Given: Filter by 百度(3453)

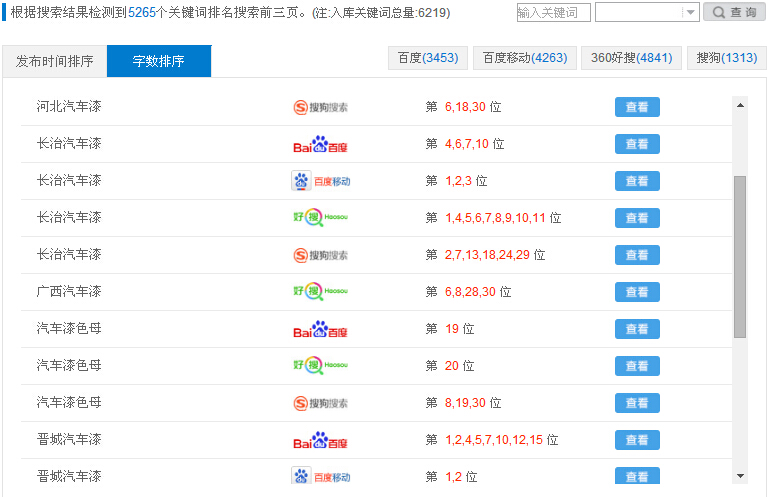Looking at the screenshot, I should coord(428,58).
